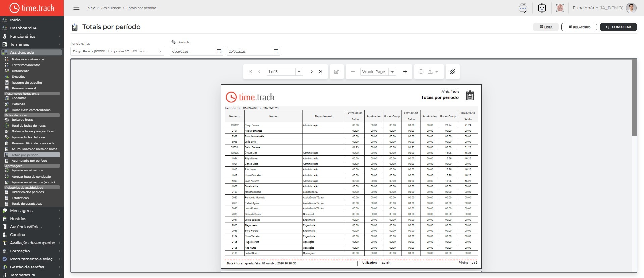
Task: Open the AI robot assistant icon
Action: pyautogui.click(x=542, y=8)
